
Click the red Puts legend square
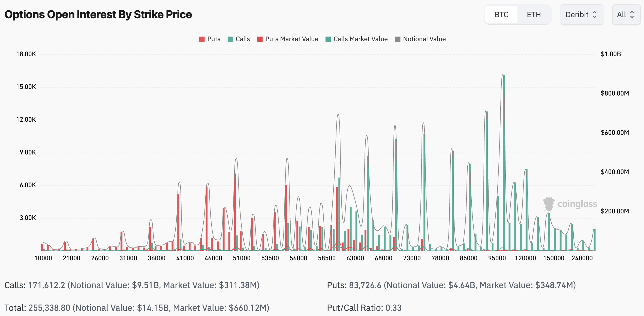[202, 39]
